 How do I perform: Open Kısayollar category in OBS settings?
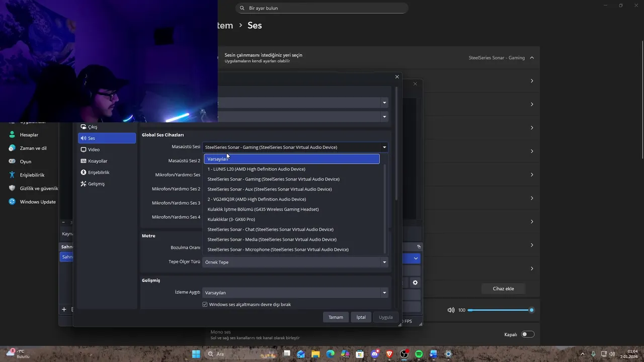coord(107,161)
